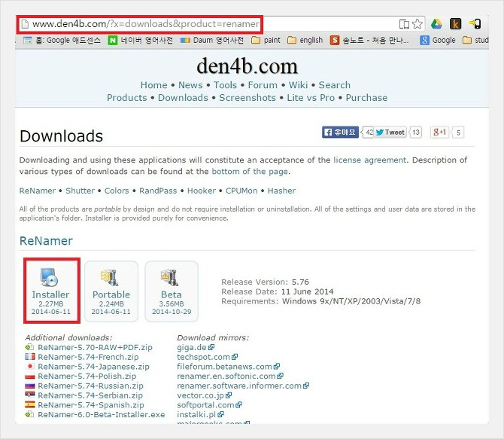Open the Search navigation link
Viewport: 504px width, 439px height.
[335, 85]
